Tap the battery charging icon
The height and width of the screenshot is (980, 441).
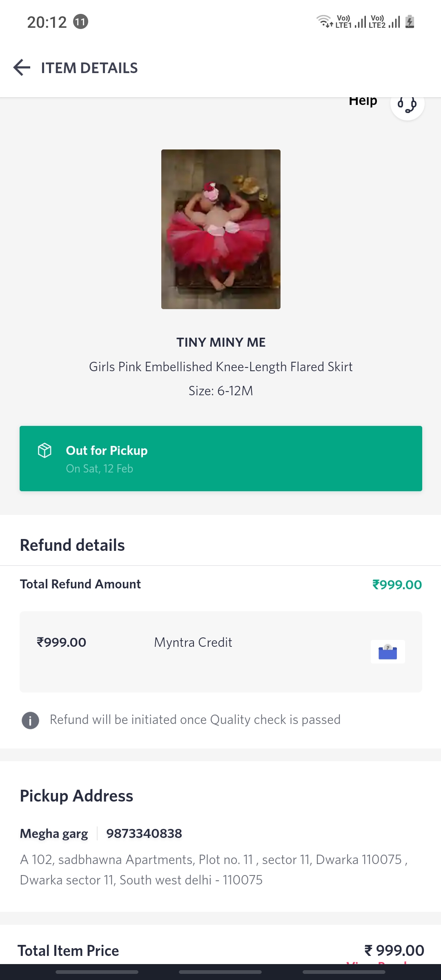coord(410,22)
